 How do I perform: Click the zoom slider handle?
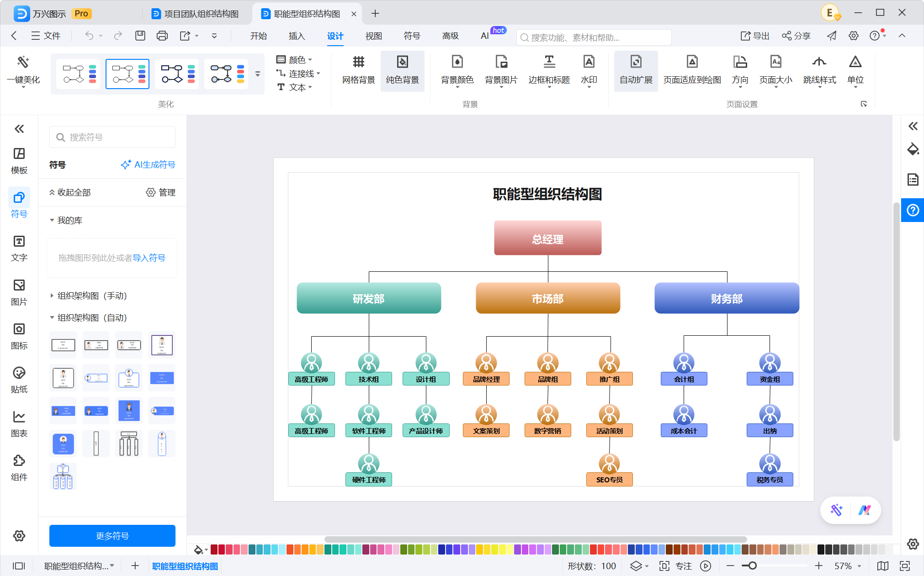752,566
